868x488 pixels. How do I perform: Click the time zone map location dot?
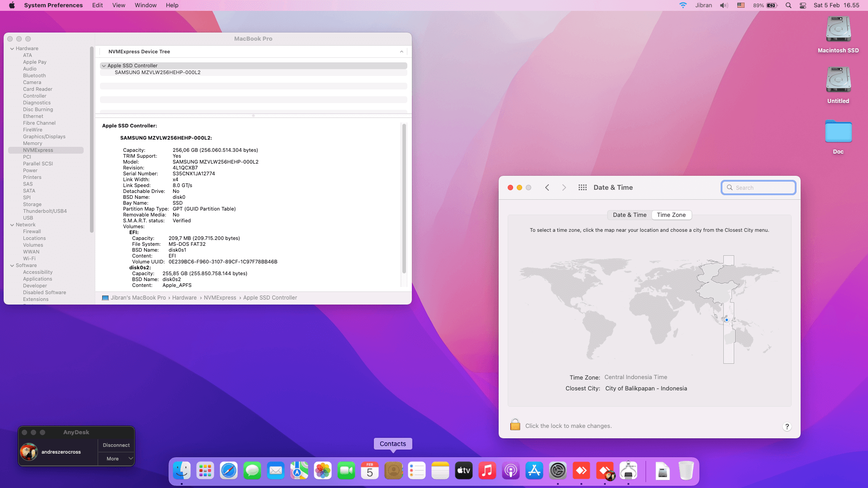coord(726,320)
